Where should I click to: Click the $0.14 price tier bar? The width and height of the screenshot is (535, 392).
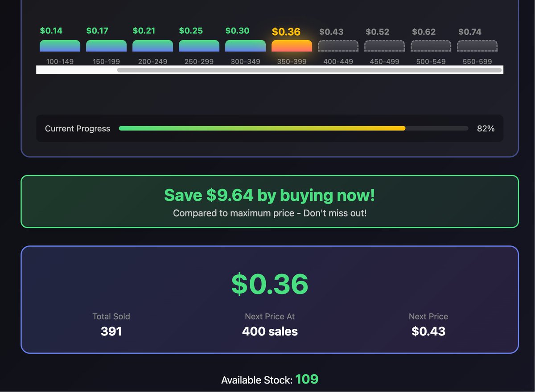pyautogui.click(x=60, y=45)
